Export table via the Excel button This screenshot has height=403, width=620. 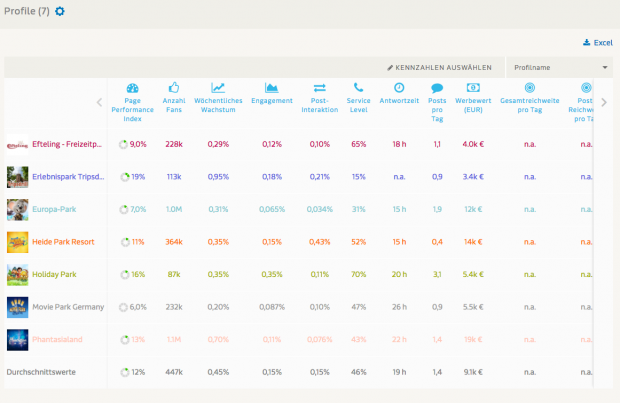pos(597,43)
